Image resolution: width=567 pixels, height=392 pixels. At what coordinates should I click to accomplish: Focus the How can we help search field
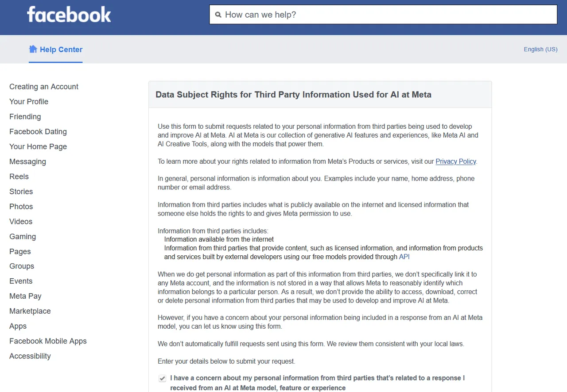(383, 15)
